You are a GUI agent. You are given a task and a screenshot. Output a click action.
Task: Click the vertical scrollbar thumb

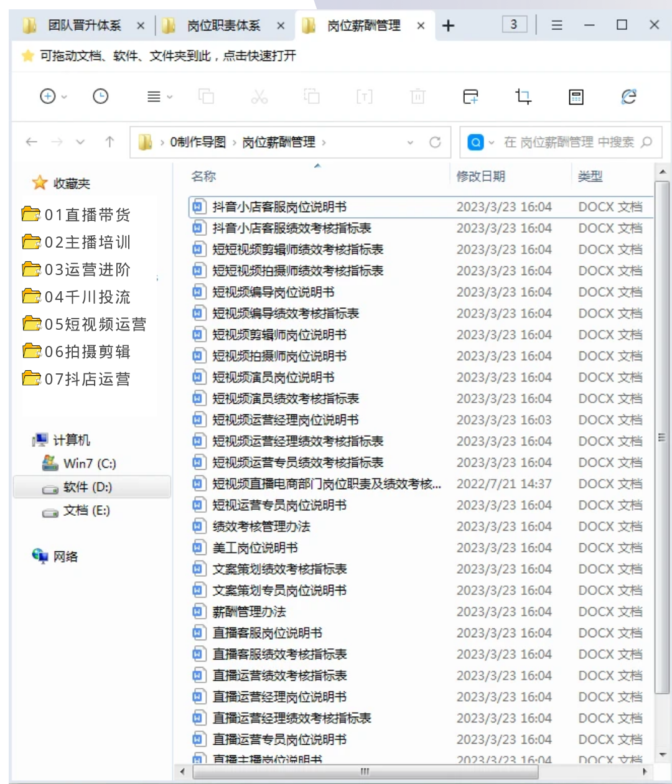coord(661,437)
